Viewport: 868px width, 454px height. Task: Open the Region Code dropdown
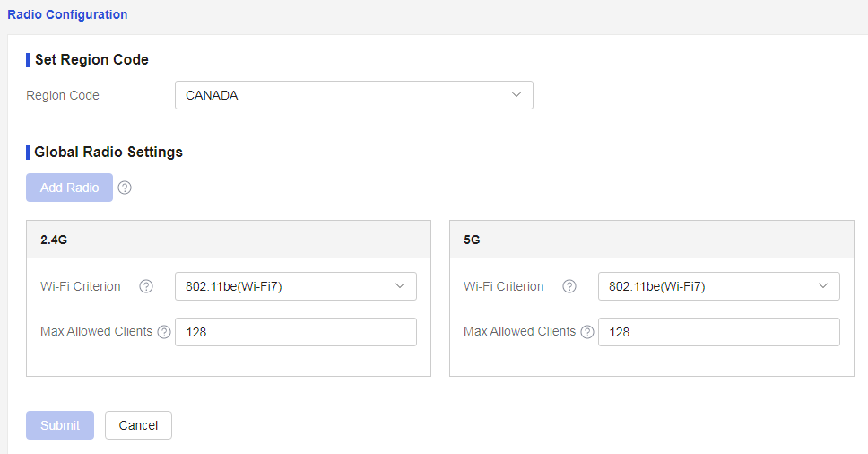click(354, 95)
